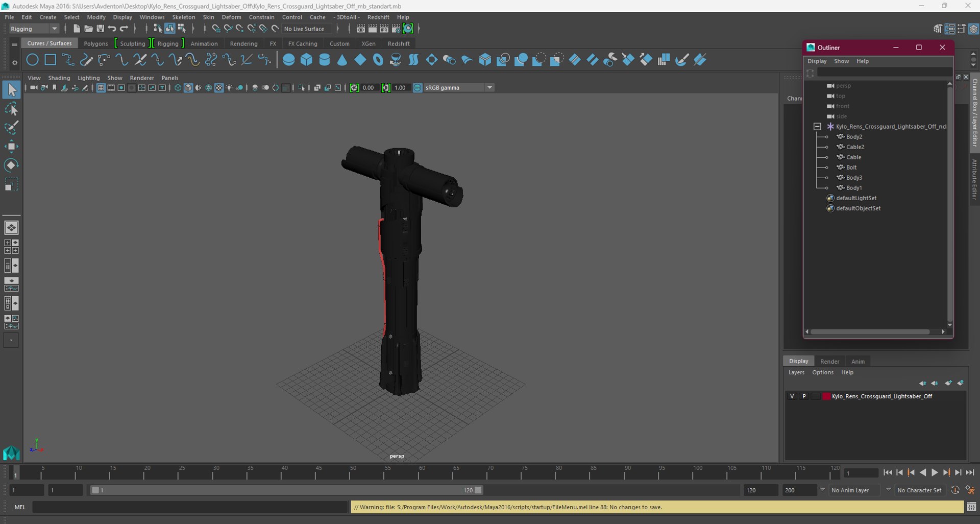Click the current frame field beside the playback controls
Viewport: 980px width, 524px height.
pos(861,473)
